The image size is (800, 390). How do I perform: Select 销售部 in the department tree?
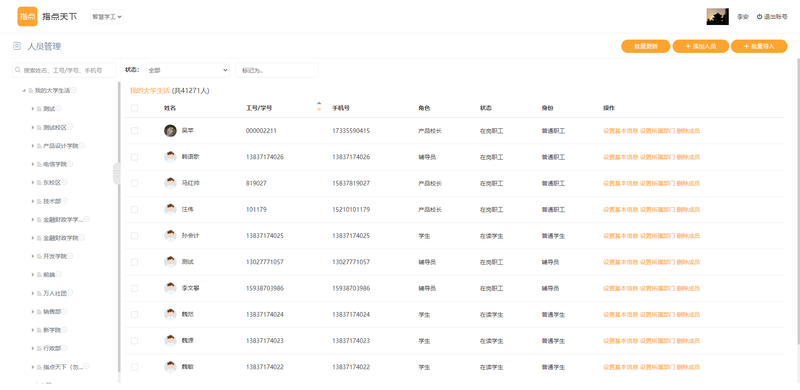(52, 311)
